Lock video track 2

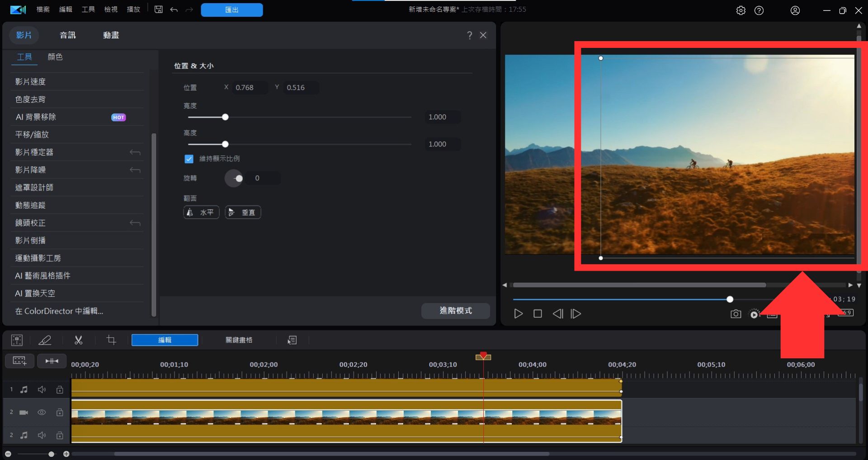(60, 413)
